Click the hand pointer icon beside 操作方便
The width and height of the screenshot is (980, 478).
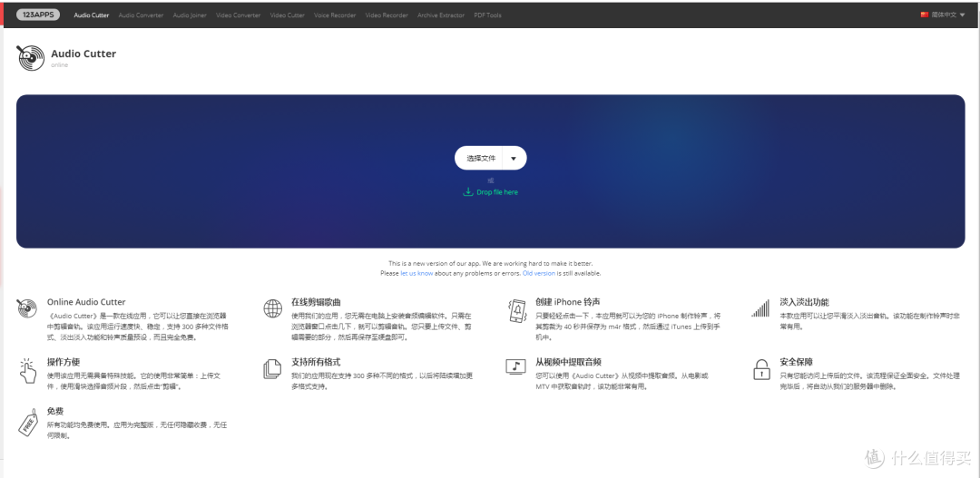(27, 371)
